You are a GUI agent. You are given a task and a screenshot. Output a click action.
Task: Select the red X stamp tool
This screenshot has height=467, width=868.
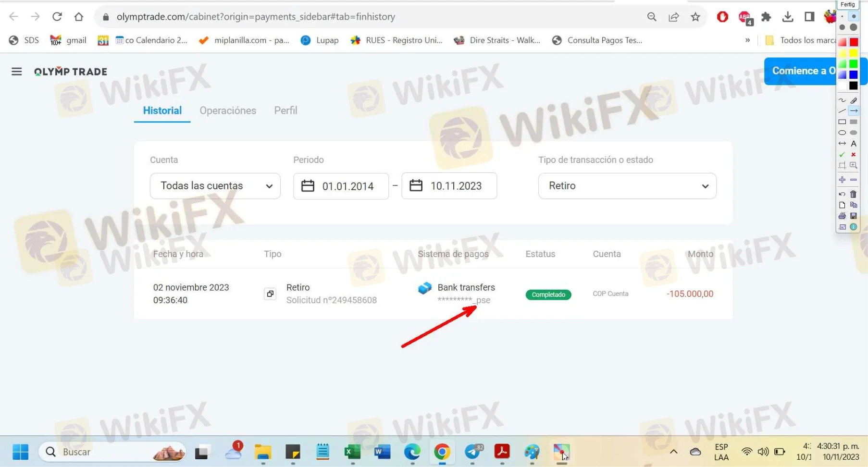coord(854,154)
